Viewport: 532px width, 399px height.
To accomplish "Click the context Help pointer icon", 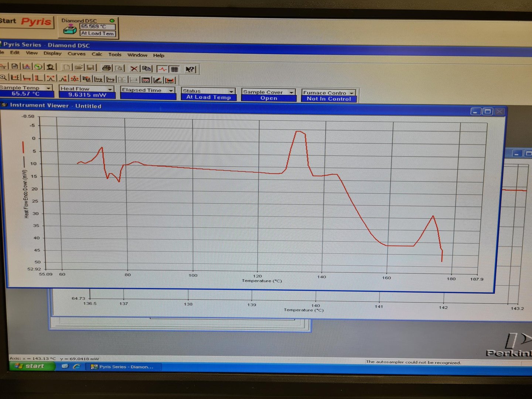I will point(190,69).
